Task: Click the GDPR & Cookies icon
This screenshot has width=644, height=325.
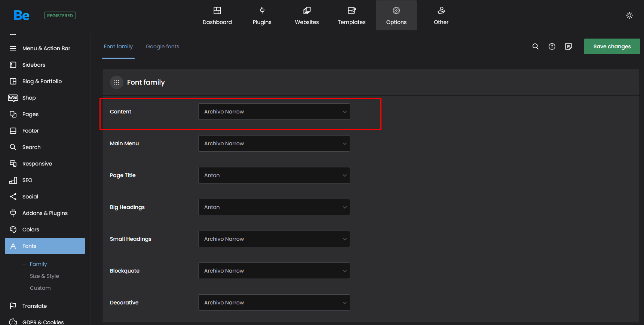Action: (x=13, y=322)
